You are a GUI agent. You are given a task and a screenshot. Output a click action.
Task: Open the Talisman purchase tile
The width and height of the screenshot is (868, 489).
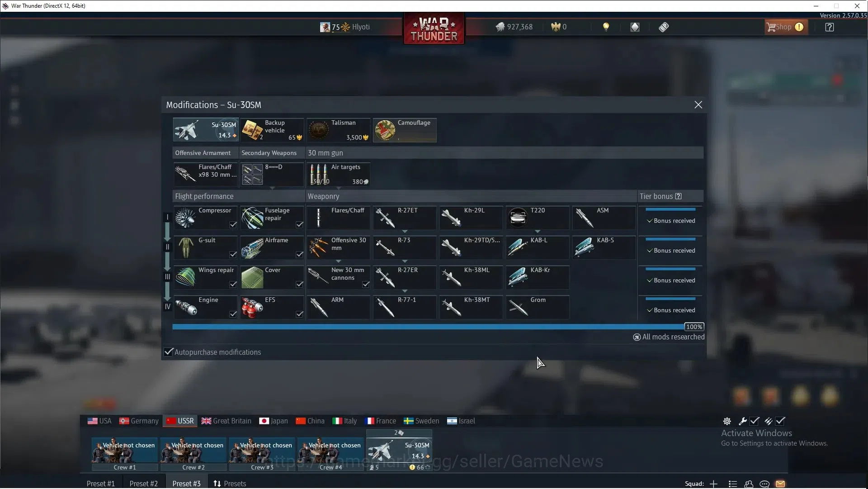[x=338, y=130]
